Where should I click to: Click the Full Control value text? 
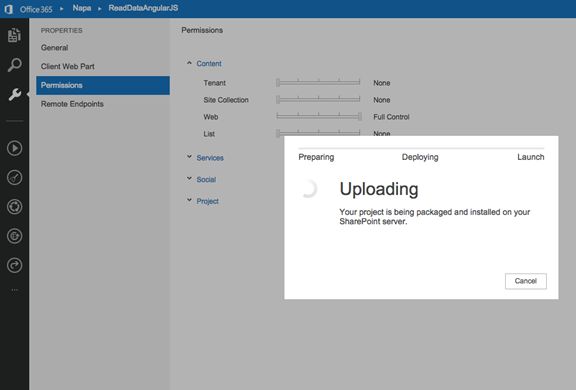click(391, 117)
